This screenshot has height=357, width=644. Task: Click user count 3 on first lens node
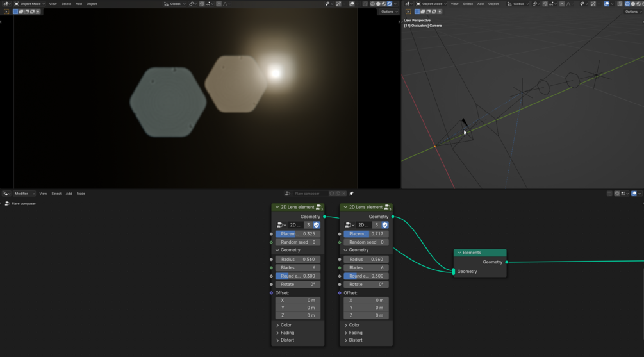tap(308, 225)
